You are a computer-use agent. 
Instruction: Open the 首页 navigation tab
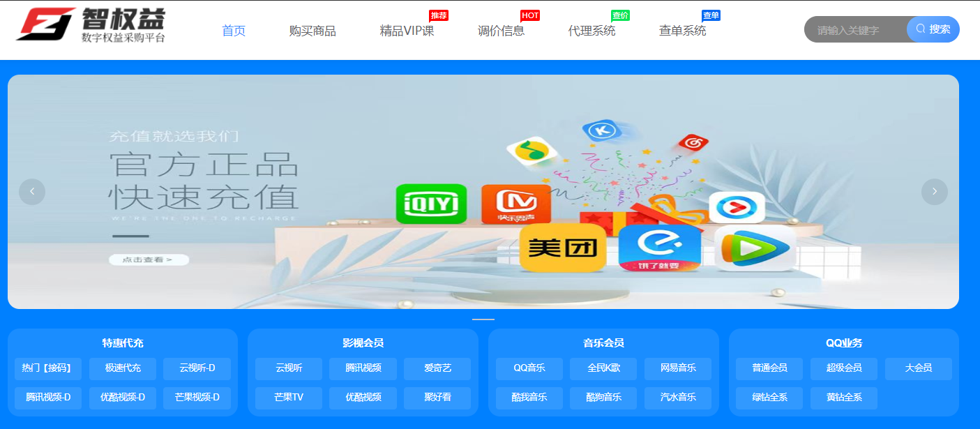tap(234, 31)
